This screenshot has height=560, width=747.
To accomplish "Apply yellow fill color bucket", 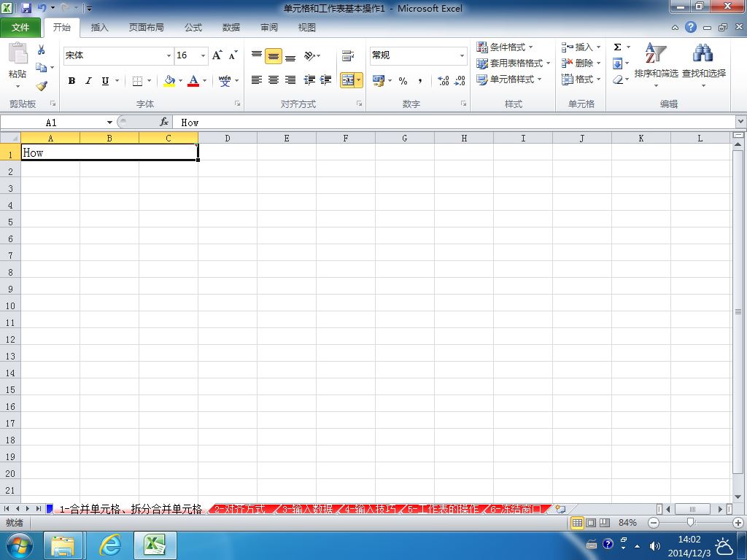I will 169,81.
